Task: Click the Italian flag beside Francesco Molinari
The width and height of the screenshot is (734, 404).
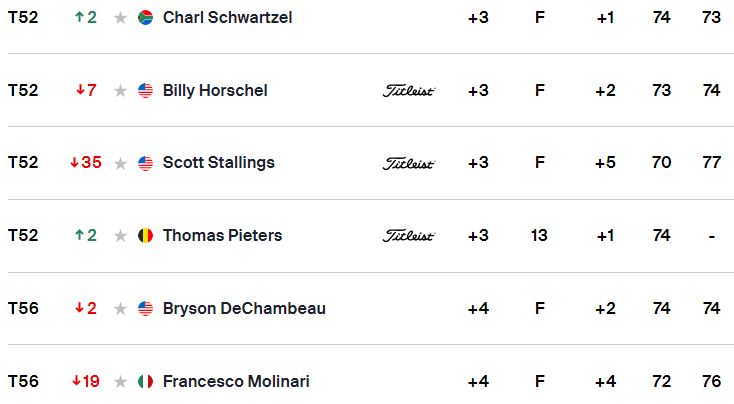Action: [x=146, y=382]
